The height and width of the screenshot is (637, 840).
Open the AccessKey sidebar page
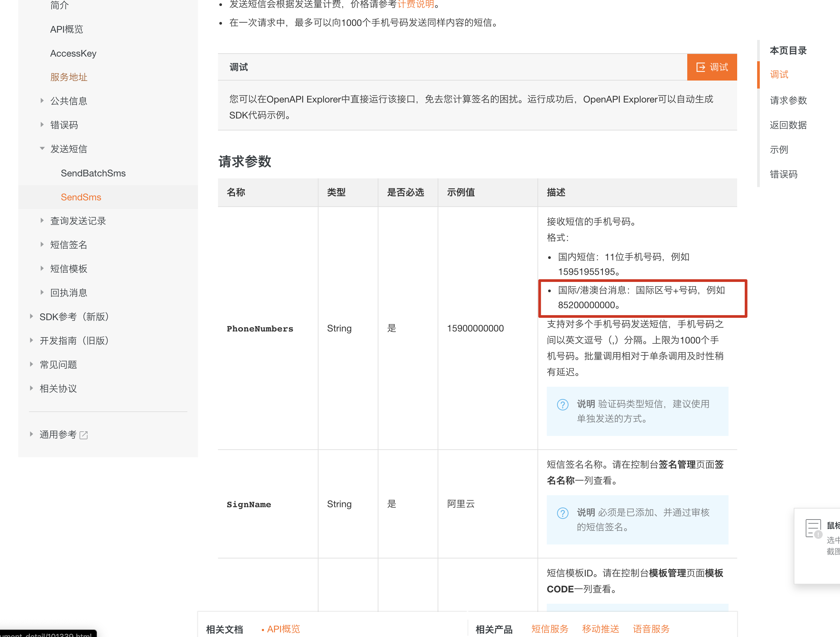(x=73, y=53)
